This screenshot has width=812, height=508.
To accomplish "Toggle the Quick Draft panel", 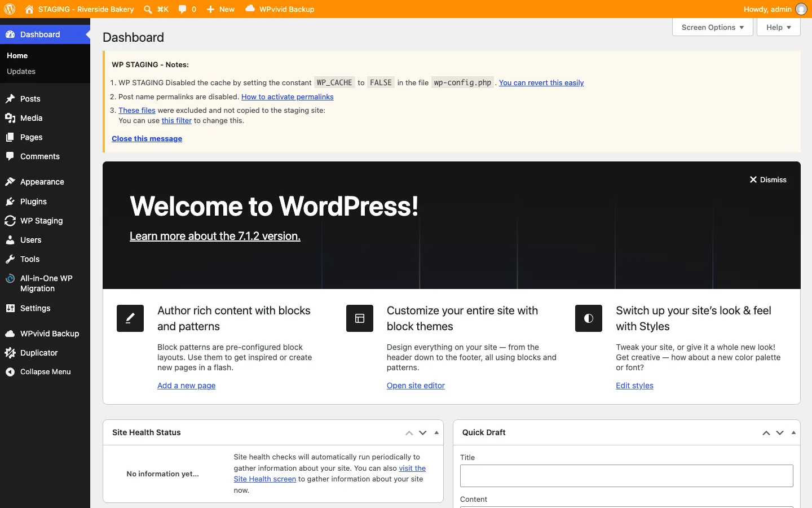I will 793,433.
